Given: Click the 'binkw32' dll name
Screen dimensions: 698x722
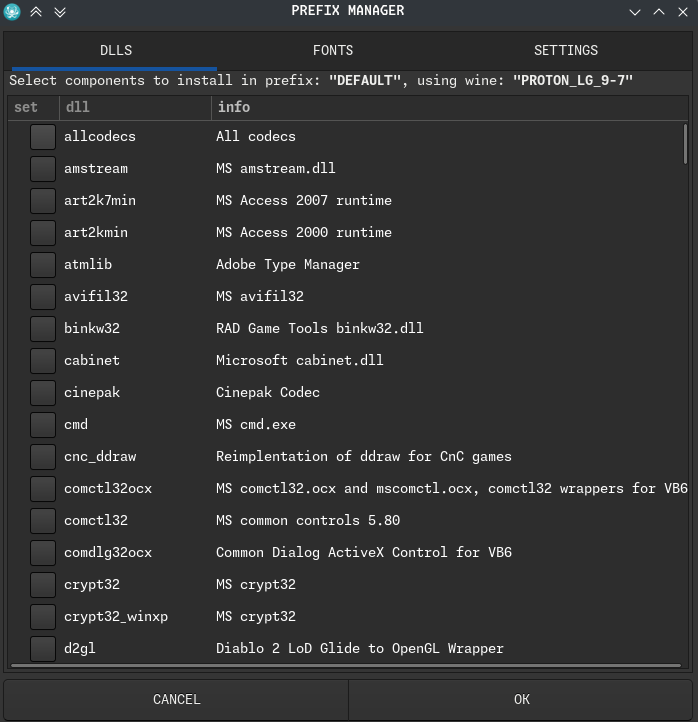Looking at the screenshot, I should [x=92, y=329].
